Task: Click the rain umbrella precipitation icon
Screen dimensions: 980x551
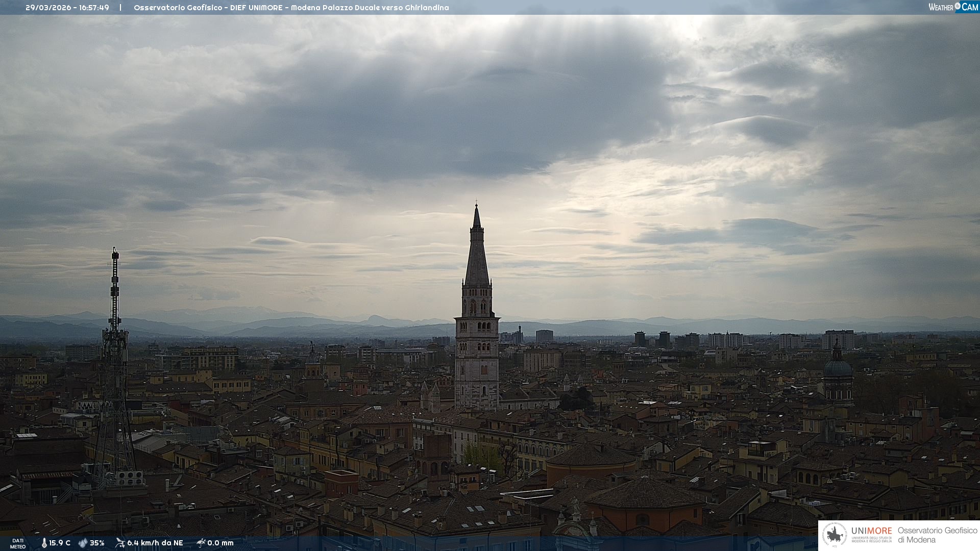Action: coord(201,543)
